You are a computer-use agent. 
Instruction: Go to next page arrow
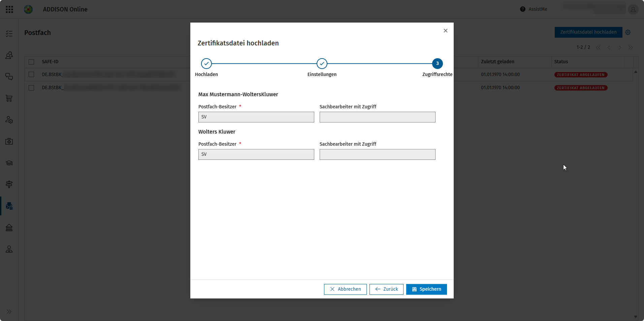coord(620,47)
